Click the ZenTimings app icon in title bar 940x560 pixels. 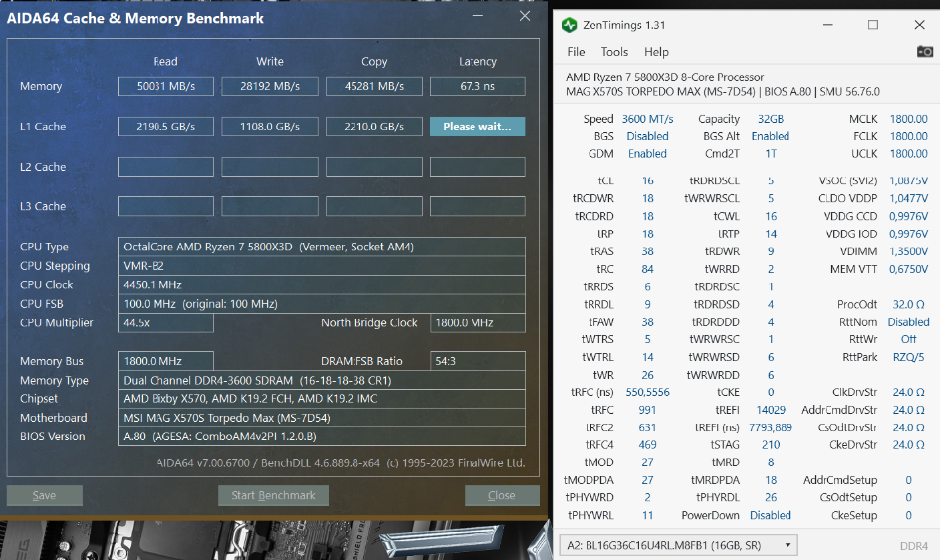pyautogui.click(x=569, y=25)
